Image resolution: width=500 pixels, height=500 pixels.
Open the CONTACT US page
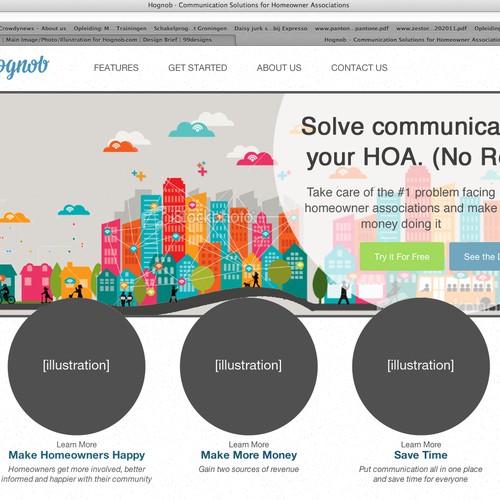[x=359, y=68]
